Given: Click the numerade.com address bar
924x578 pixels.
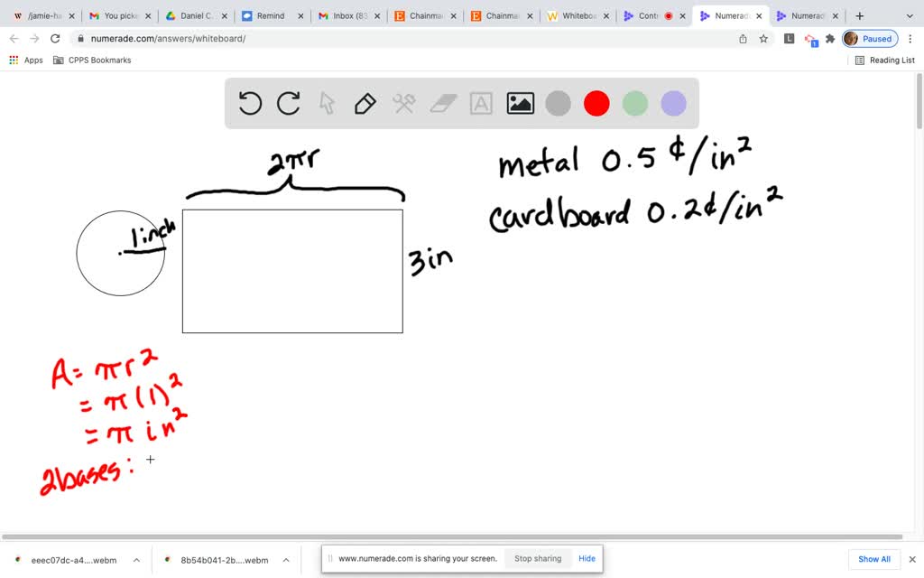Looking at the screenshot, I should click(180, 38).
